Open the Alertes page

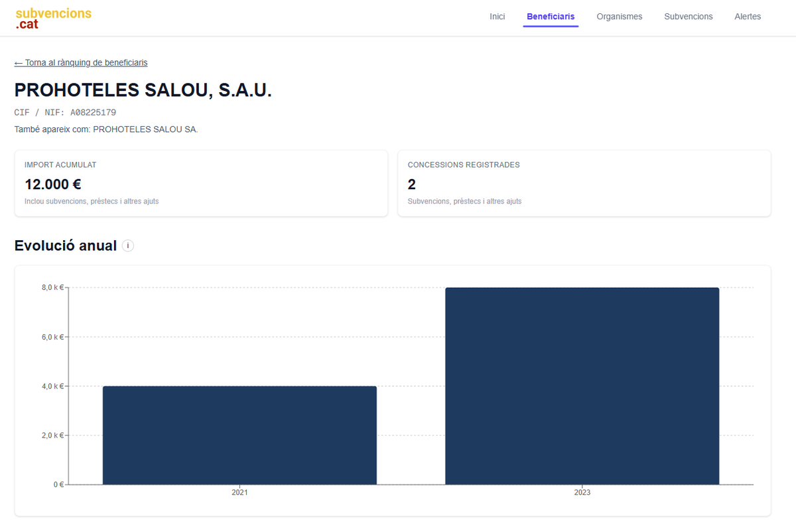tap(748, 17)
